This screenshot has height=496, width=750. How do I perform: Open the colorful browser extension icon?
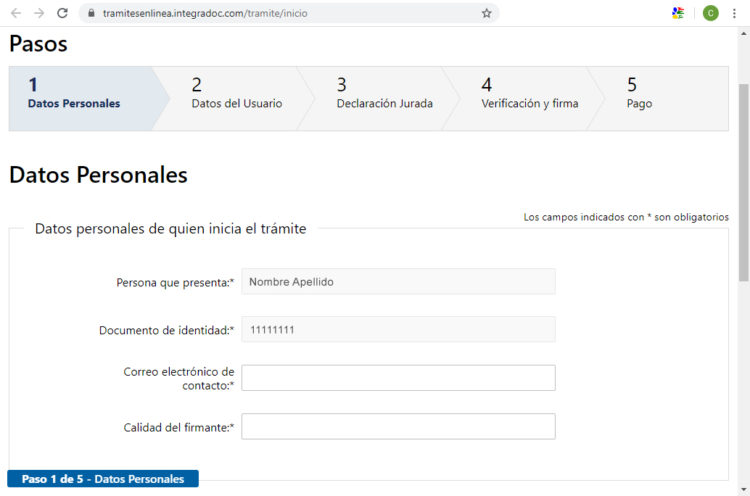(x=678, y=13)
